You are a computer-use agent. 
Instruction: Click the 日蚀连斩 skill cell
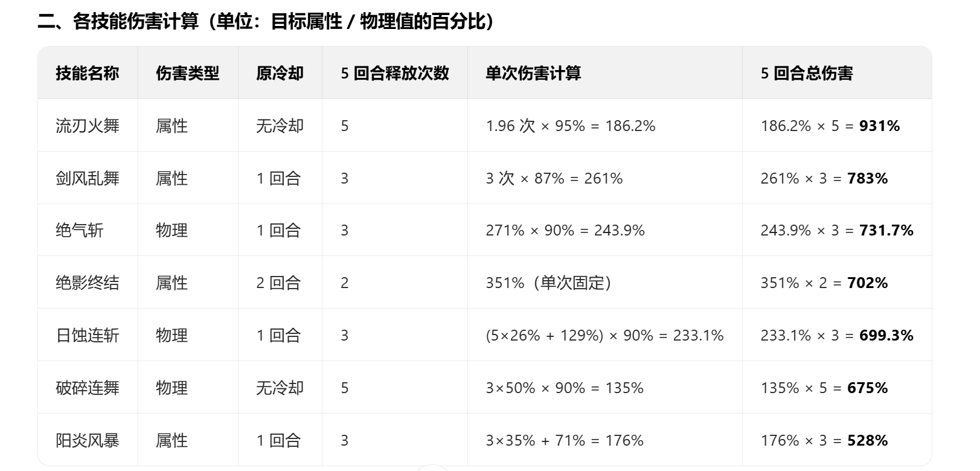(x=88, y=335)
